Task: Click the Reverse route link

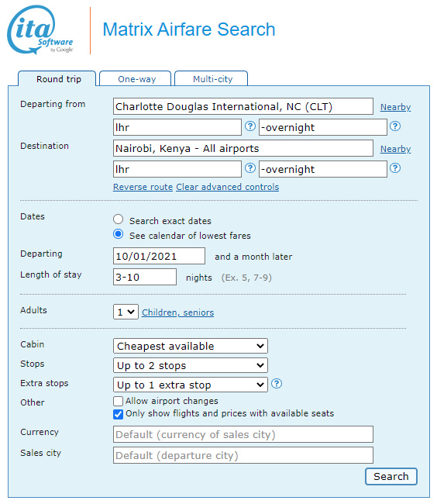Action: 143,187
